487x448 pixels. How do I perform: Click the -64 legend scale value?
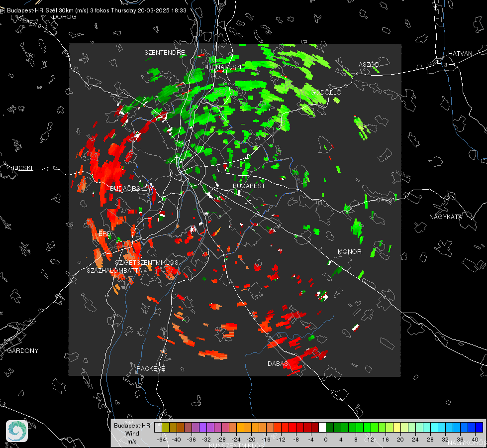(x=162, y=440)
